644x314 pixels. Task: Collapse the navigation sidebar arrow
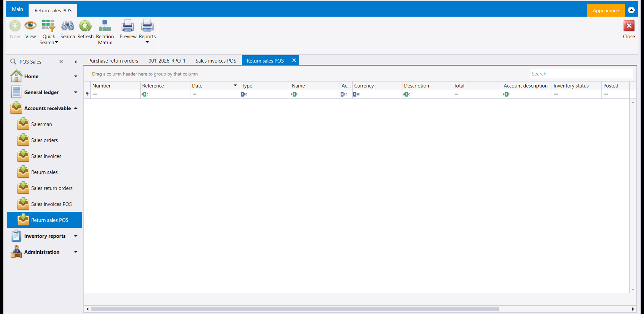coord(76,62)
